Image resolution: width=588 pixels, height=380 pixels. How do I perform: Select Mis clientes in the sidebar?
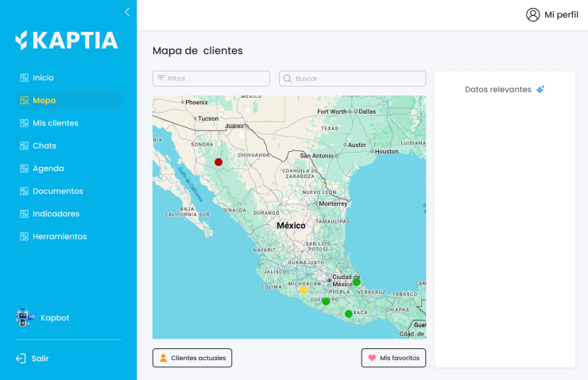point(55,123)
